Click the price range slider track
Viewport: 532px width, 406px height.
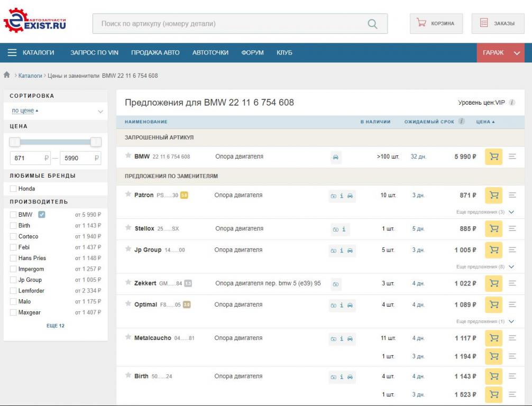pyautogui.click(x=56, y=142)
